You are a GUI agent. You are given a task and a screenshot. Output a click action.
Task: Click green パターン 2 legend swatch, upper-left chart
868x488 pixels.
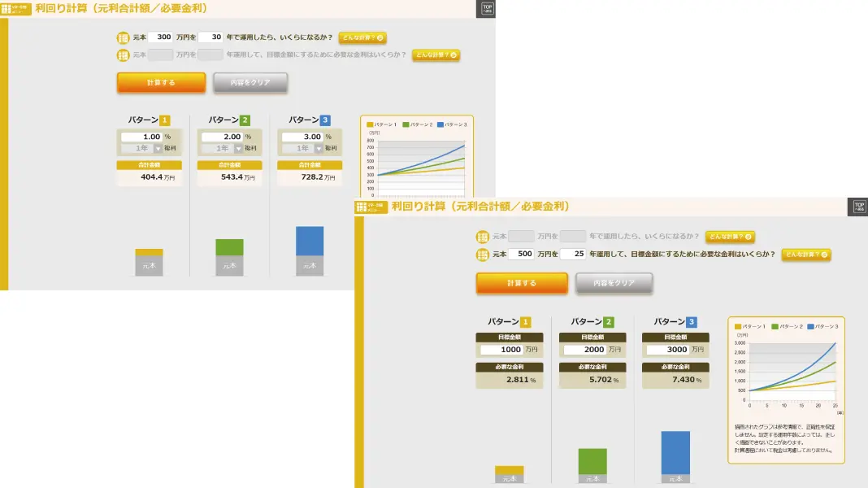(406, 124)
